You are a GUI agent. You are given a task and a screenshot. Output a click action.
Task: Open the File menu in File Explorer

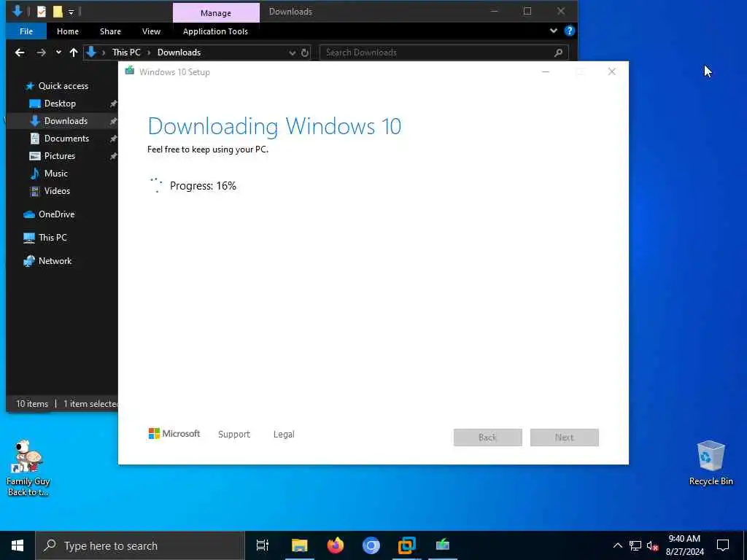pos(26,31)
